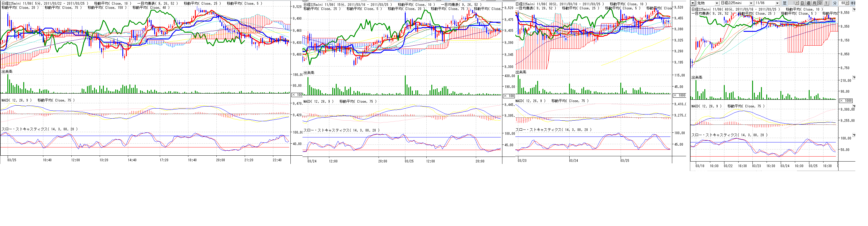The image size is (868, 226).
Task: Click ×100 volume scale box in 5-minute chart
Action: (297, 95)
